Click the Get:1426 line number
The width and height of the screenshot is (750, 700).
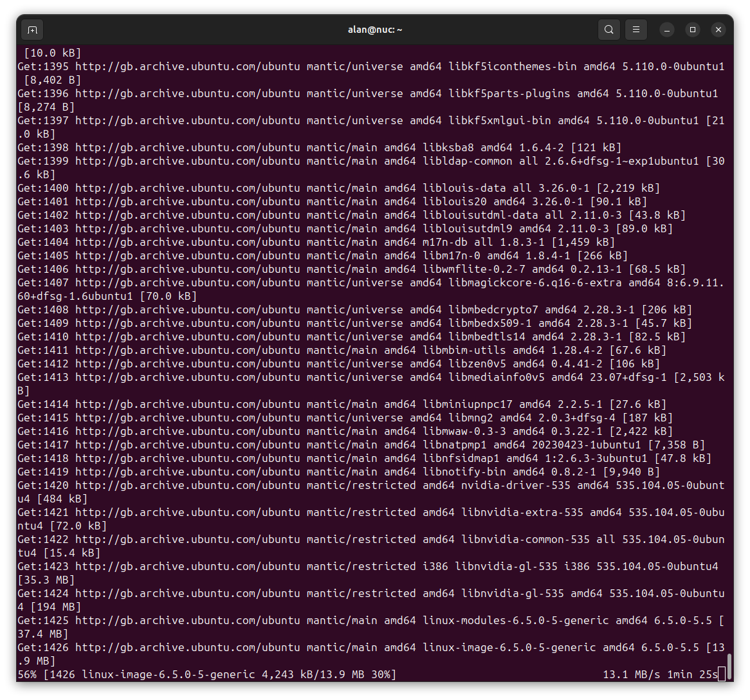[x=43, y=647]
